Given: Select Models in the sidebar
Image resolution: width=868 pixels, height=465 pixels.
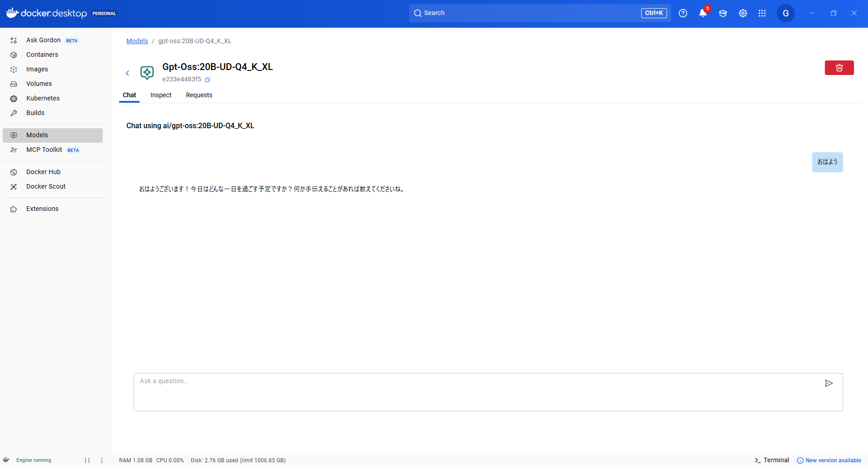Looking at the screenshot, I should pyautogui.click(x=53, y=135).
